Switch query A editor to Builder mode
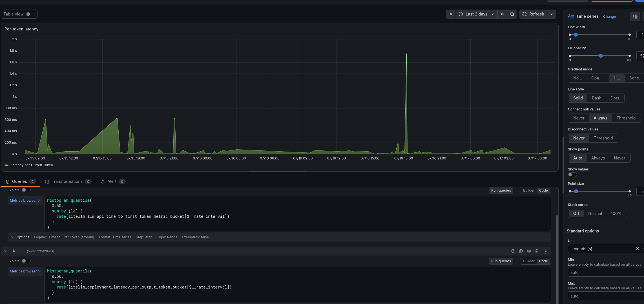This screenshot has height=304, width=644. point(529,261)
